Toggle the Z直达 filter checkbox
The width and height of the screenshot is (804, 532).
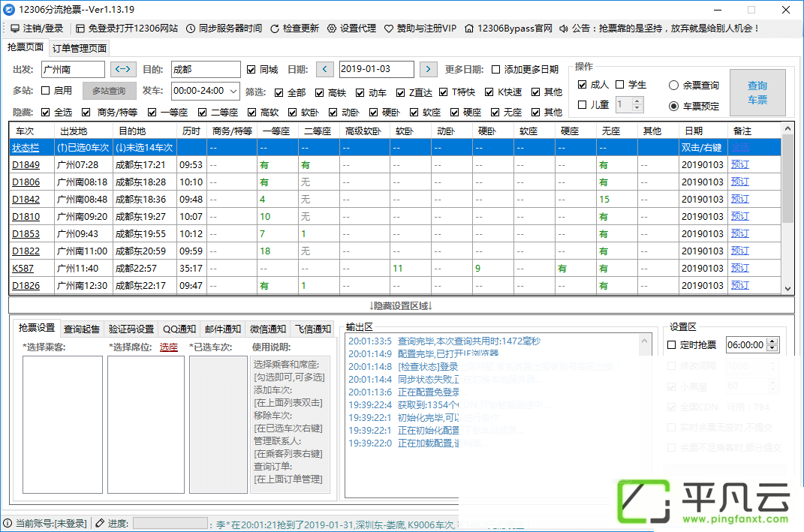pyautogui.click(x=400, y=93)
